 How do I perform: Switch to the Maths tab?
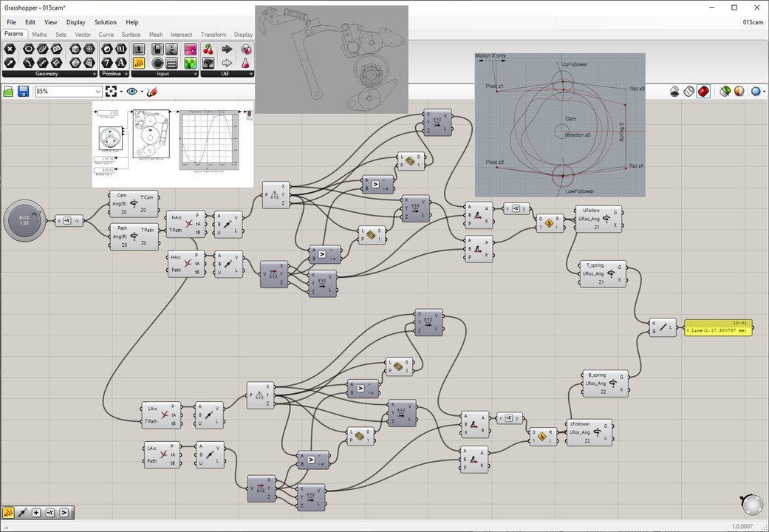pyautogui.click(x=39, y=34)
